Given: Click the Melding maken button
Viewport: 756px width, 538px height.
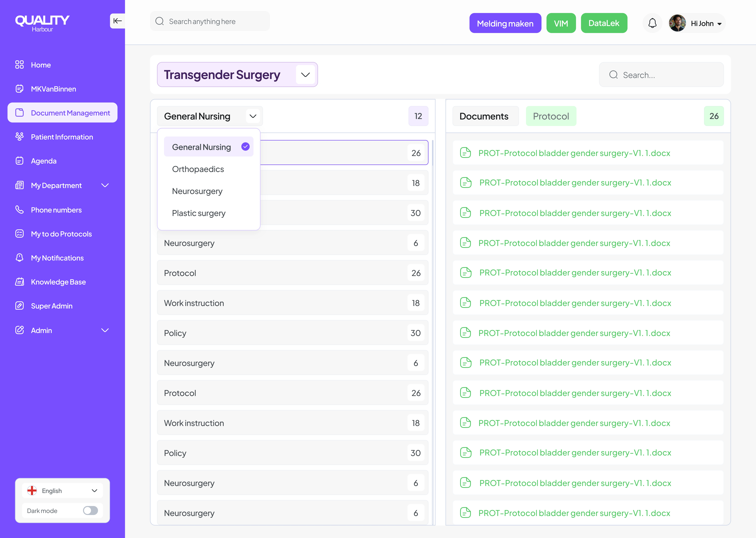Looking at the screenshot, I should pos(505,23).
